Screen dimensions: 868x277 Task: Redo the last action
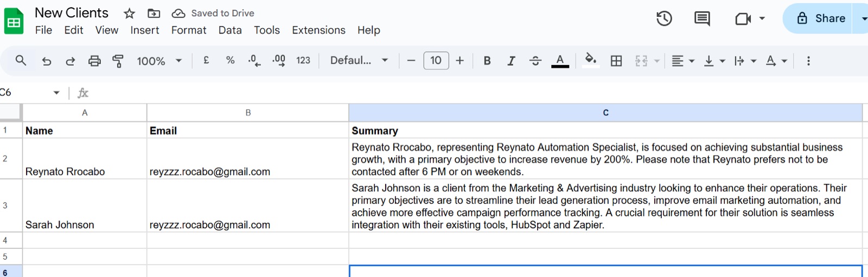71,61
